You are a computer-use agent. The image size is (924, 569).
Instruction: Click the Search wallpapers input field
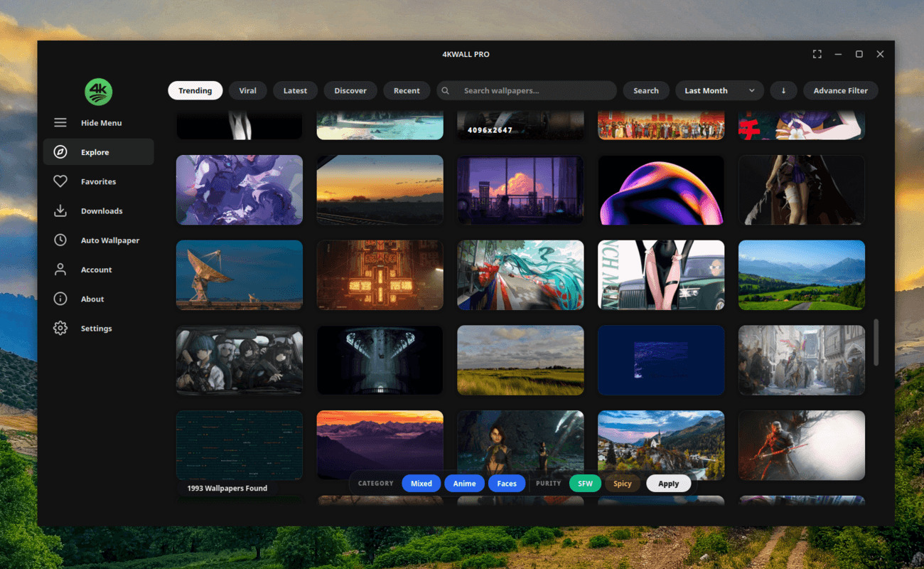tap(527, 90)
